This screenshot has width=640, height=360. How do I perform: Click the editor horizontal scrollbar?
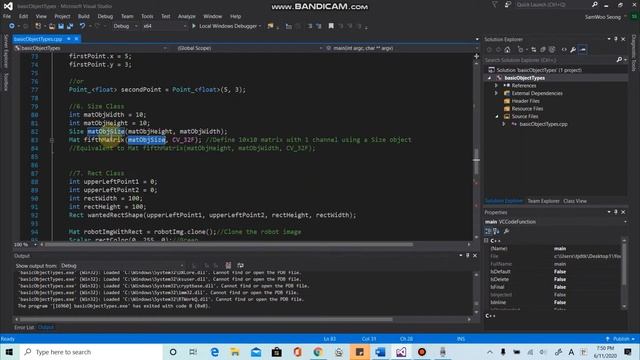click(x=229, y=244)
